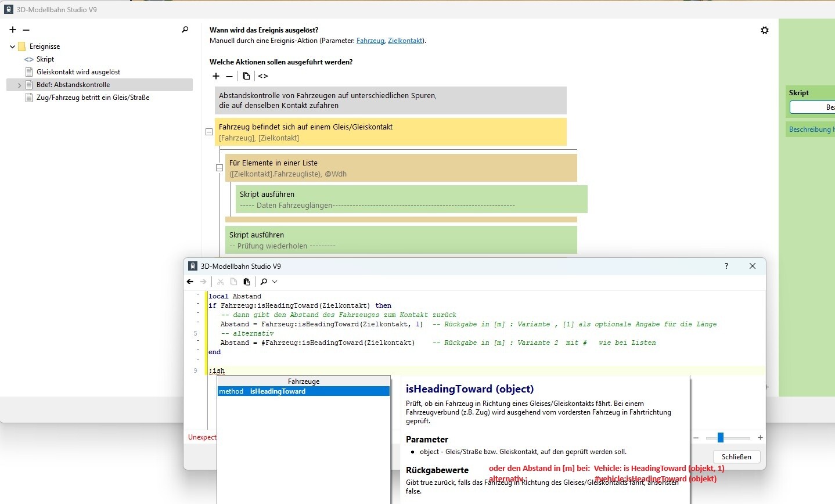Open the search options dropdown arrow

[x=275, y=282]
